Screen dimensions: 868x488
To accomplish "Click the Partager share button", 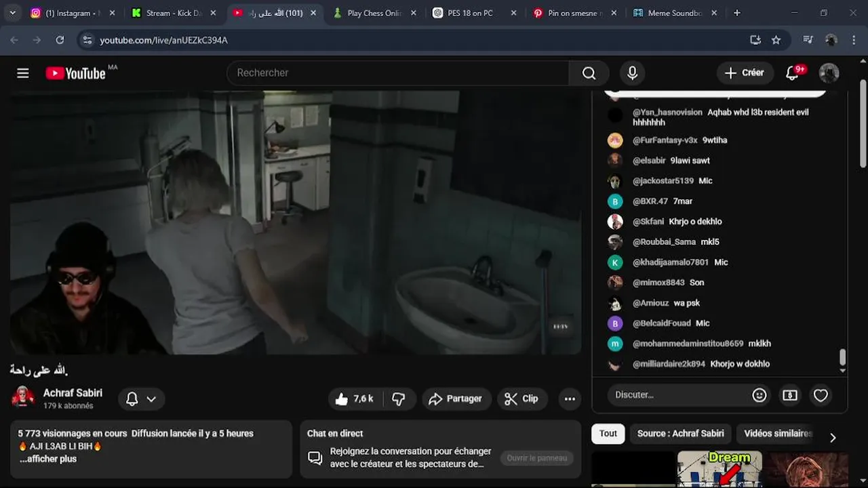I will [x=456, y=399].
